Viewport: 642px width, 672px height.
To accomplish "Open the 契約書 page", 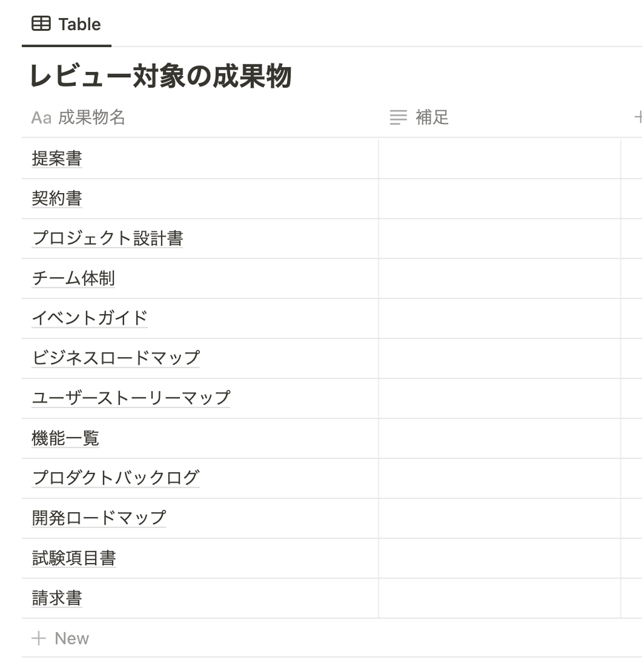I will coord(57,199).
